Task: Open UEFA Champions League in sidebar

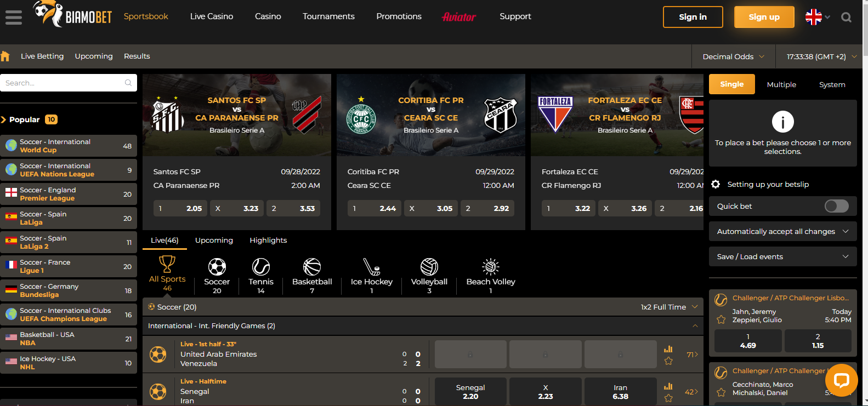Action: (x=69, y=314)
